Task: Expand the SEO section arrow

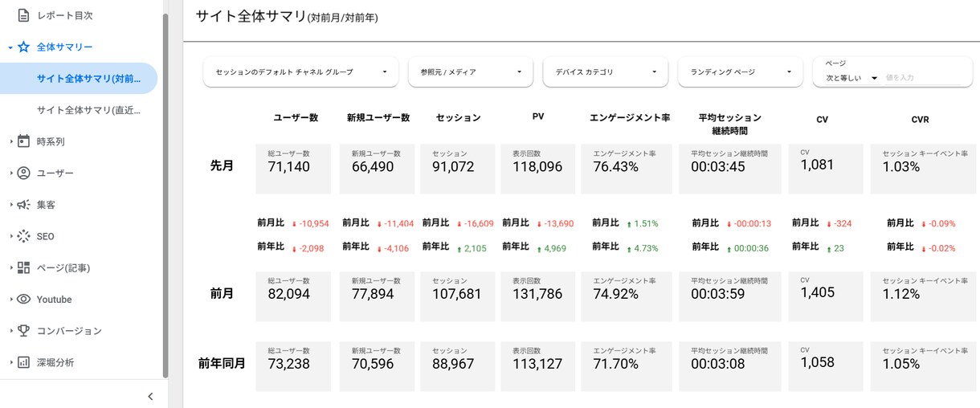Action: (x=11, y=236)
